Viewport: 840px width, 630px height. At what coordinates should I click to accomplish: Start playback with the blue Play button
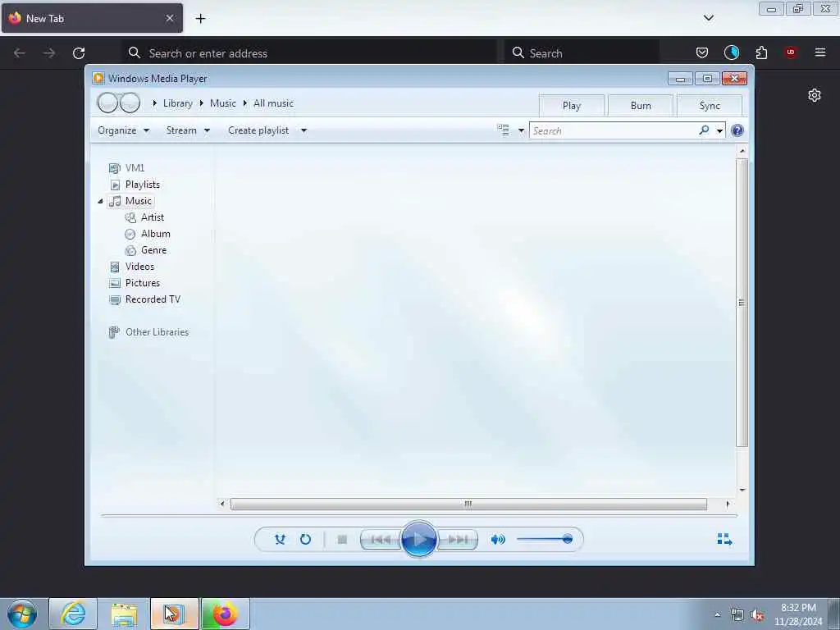coord(419,539)
